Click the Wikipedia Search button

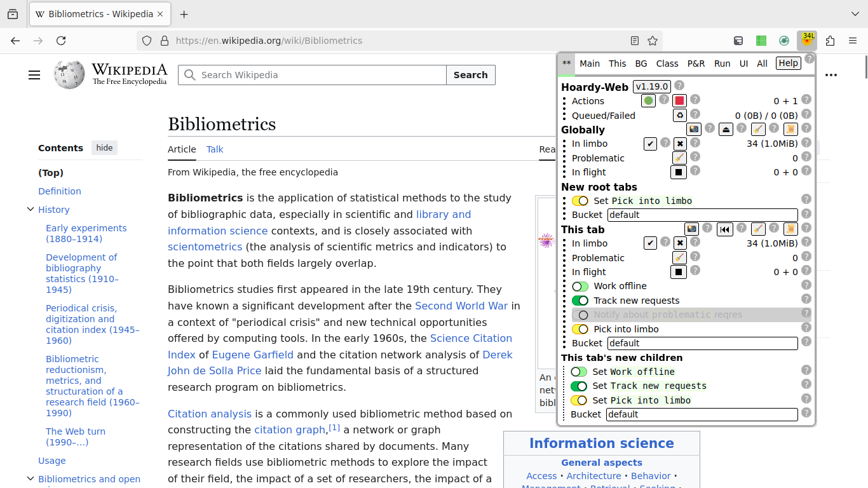pos(470,75)
